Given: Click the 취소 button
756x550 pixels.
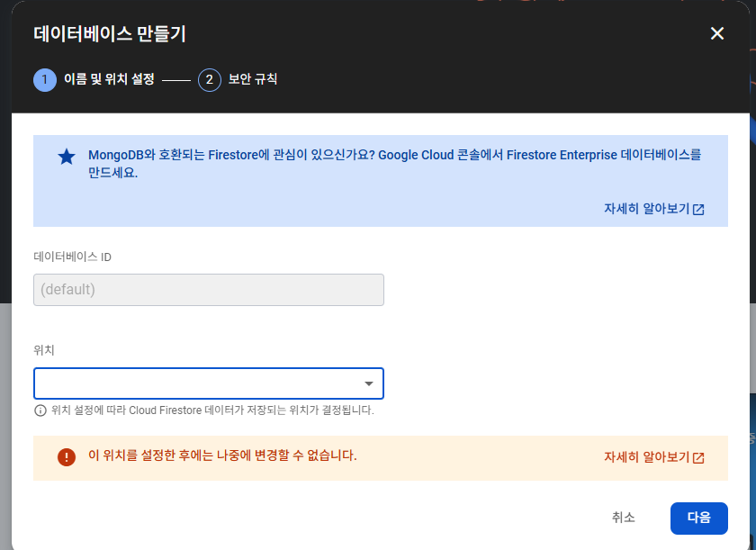Looking at the screenshot, I should [623, 518].
